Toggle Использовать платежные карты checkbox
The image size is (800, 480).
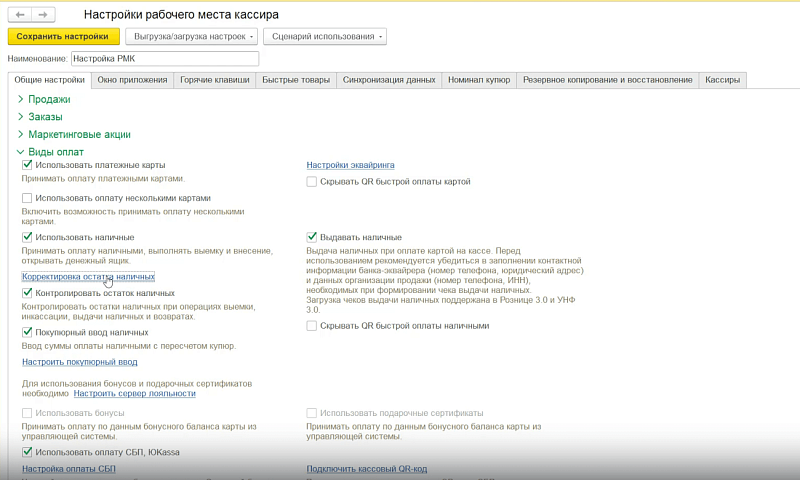pos(27,165)
